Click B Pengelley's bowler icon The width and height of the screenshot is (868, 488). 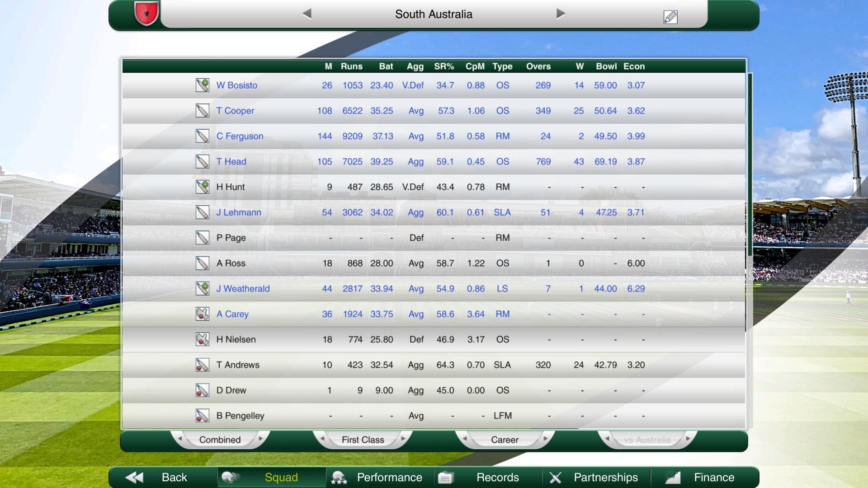tap(202, 416)
